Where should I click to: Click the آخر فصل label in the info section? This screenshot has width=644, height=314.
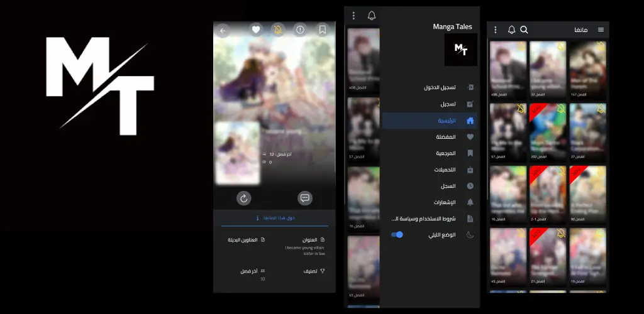click(249, 271)
